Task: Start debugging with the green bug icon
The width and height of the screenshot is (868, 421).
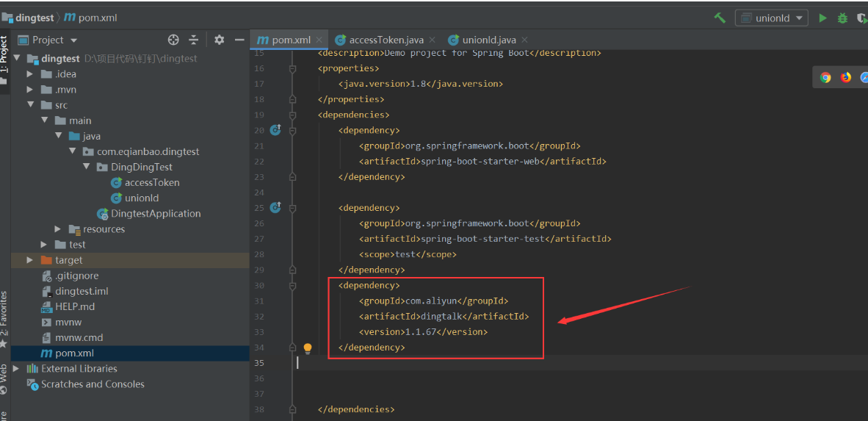Action: [x=842, y=18]
